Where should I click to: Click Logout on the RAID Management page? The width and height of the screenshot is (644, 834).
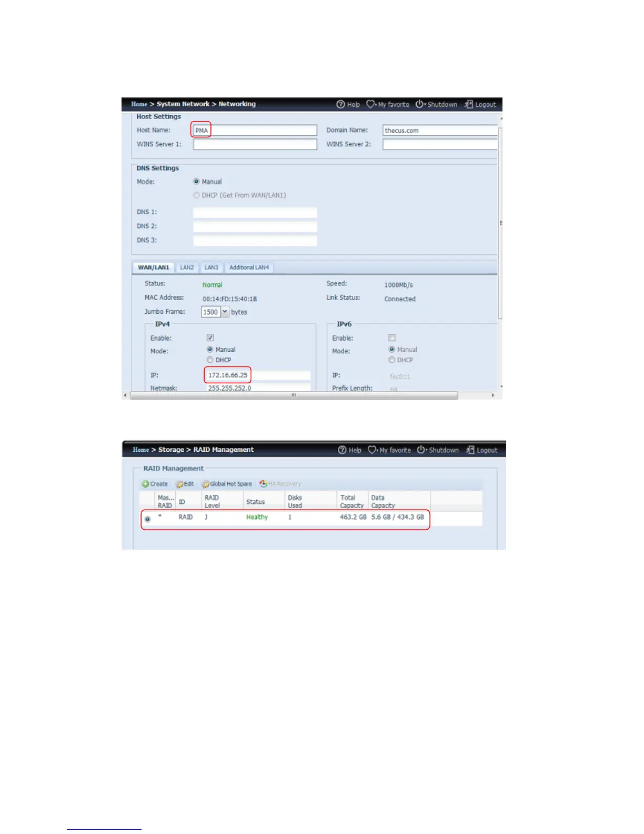point(482,450)
